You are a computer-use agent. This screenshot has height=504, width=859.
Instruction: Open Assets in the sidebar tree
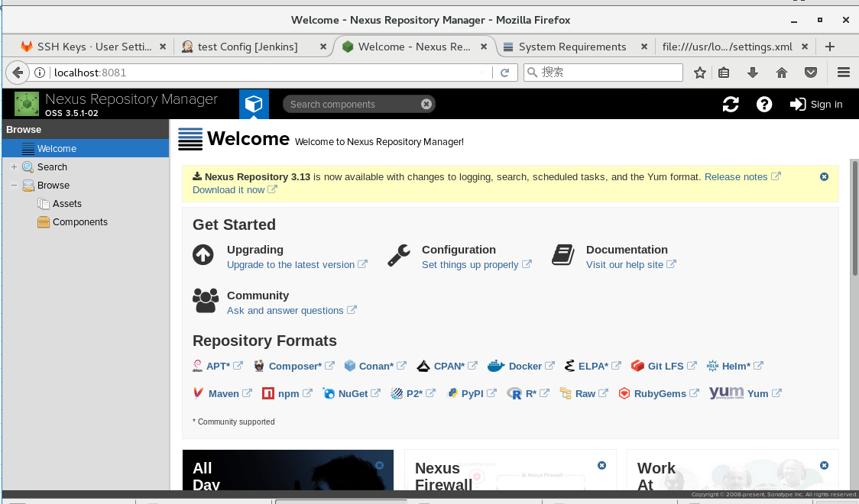tap(66, 204)
